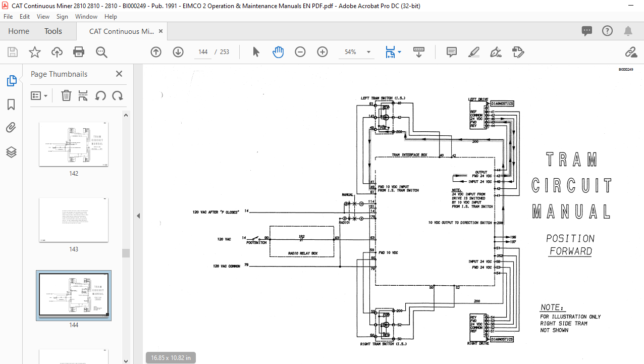
Task: Open the find text search tool
Action: [x=101, y=52]
